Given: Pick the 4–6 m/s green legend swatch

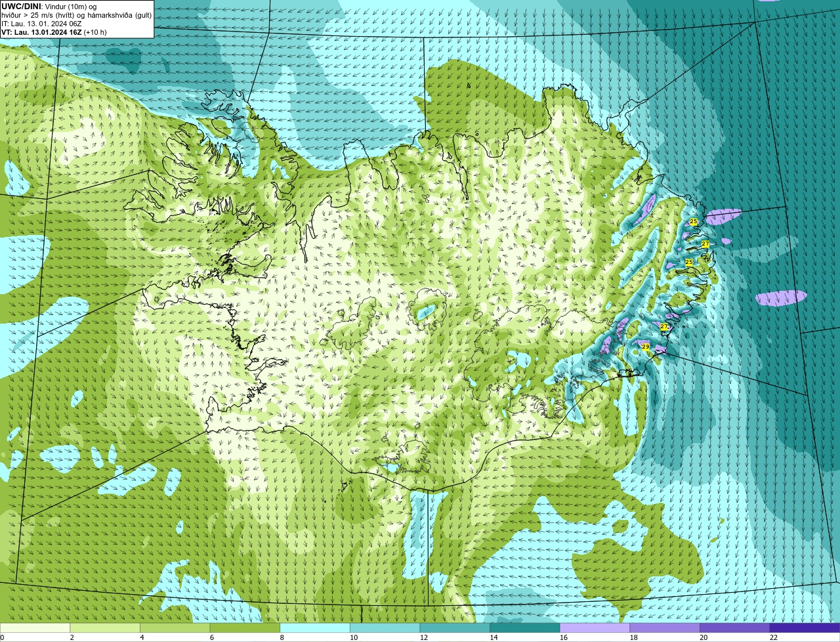Looking at the screenshot, I should 175,628.
